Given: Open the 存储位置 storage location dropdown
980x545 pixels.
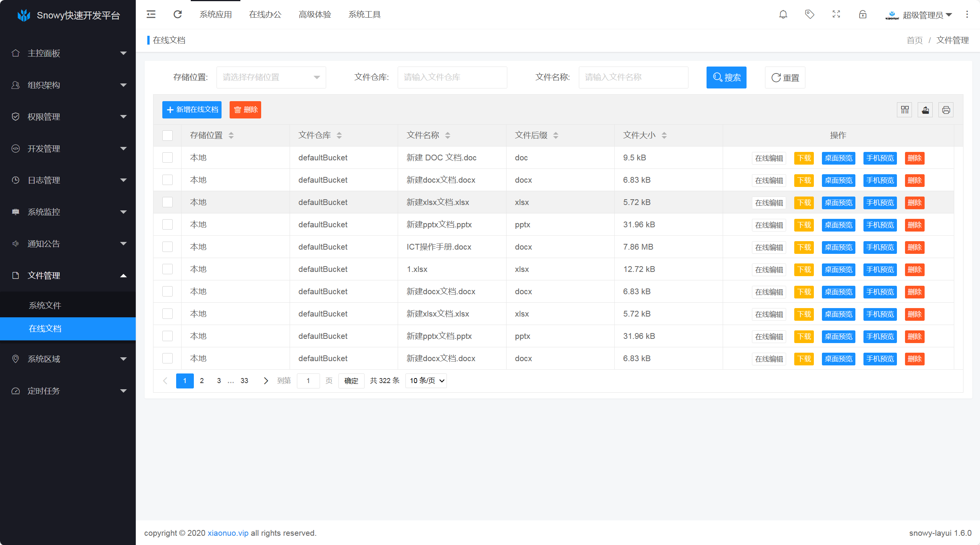Looking at the screenshot, I should coord(271,77).
